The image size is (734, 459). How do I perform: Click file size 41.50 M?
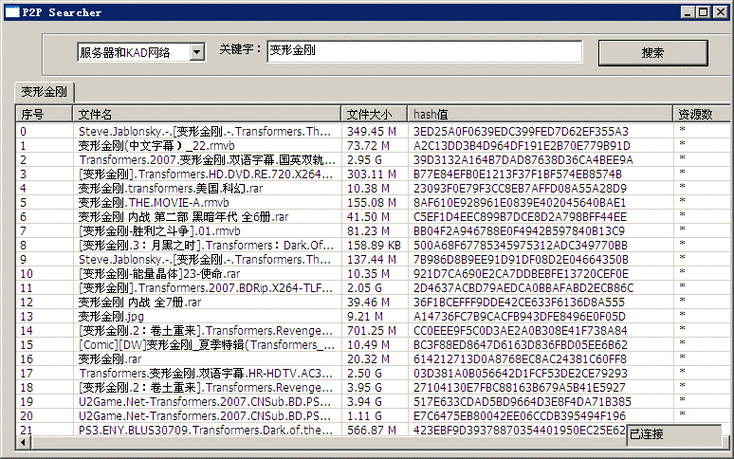click(x=369, y=217)
